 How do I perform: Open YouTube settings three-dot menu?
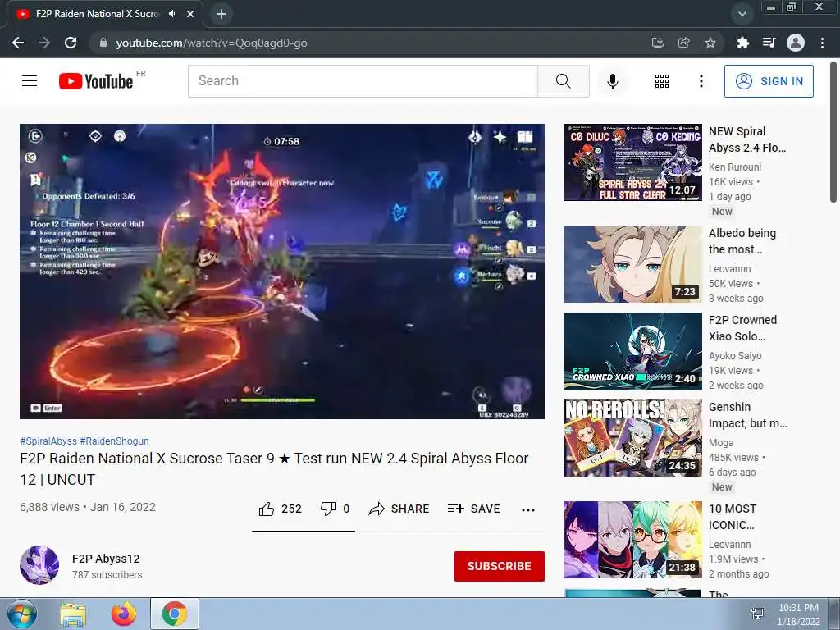[701, 81]
